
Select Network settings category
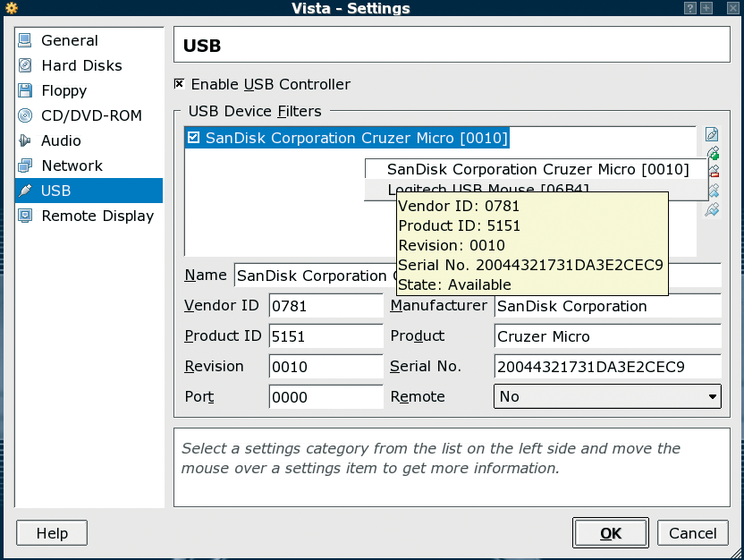89,165
